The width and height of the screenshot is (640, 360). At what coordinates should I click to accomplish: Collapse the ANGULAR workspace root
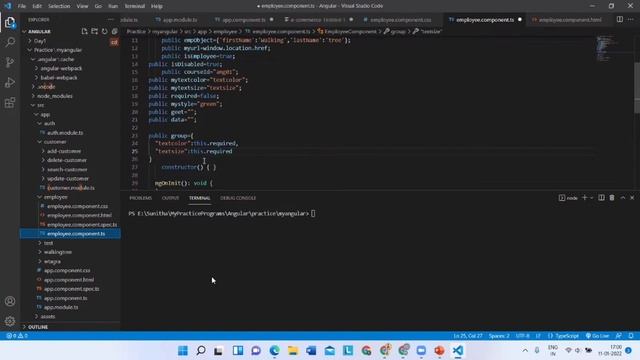tap(40, 31)
